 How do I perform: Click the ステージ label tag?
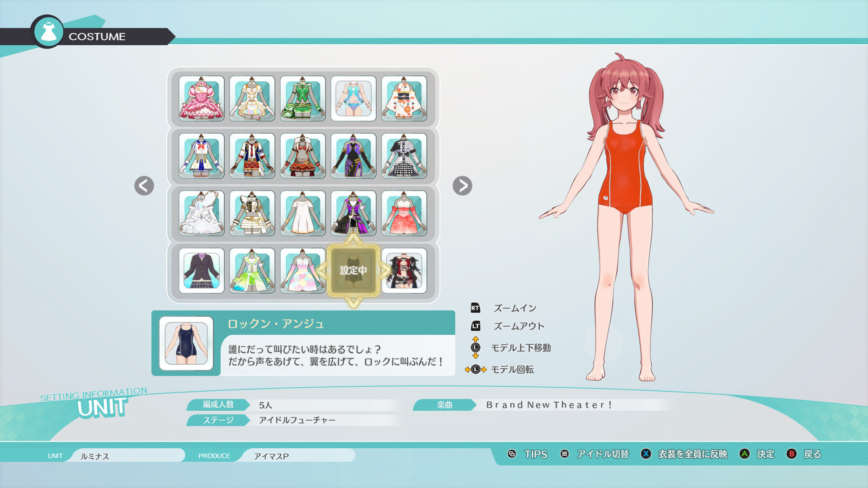218,420
